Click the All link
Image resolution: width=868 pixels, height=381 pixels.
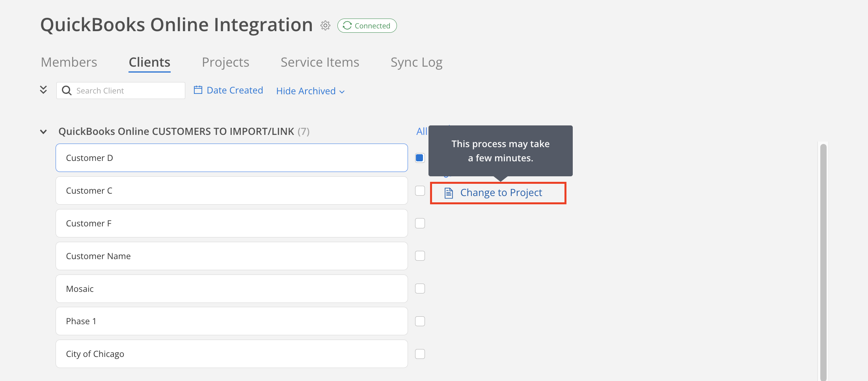pos(422,131)
